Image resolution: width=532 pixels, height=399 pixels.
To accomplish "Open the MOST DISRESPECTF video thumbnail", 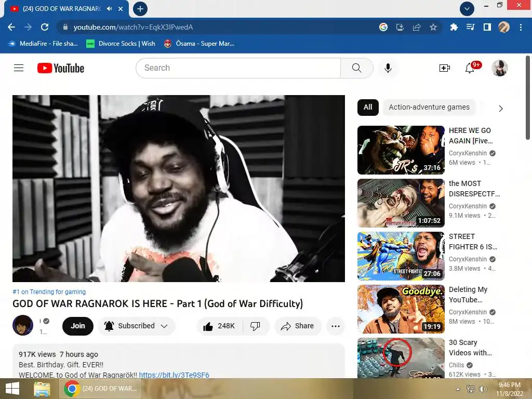I will (401, 203).
